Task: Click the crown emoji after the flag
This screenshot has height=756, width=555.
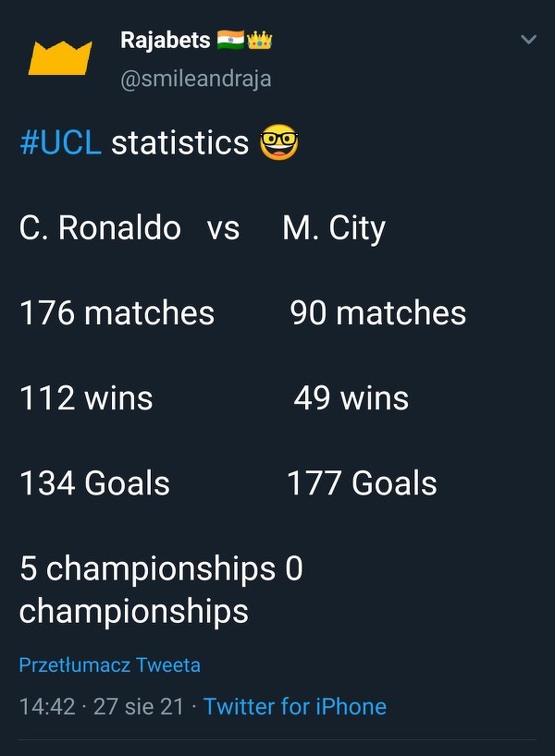Action: click(259, 41)
